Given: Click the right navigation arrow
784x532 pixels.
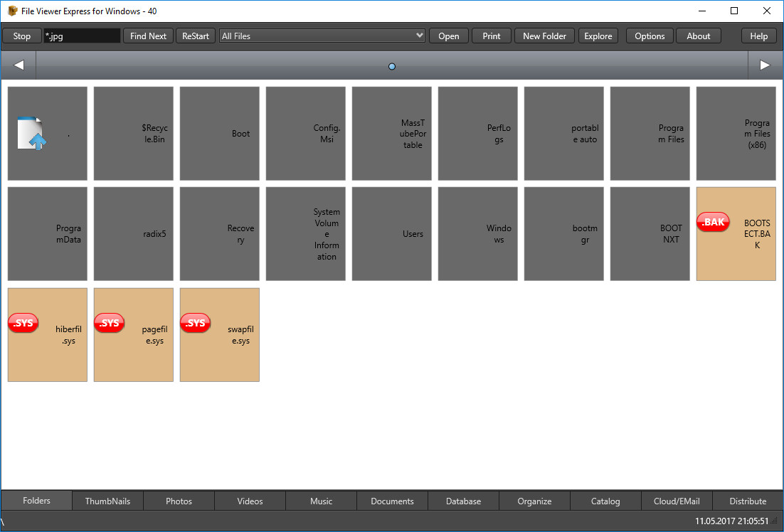Looking at the screenshot, I should [x=765, y=65].
